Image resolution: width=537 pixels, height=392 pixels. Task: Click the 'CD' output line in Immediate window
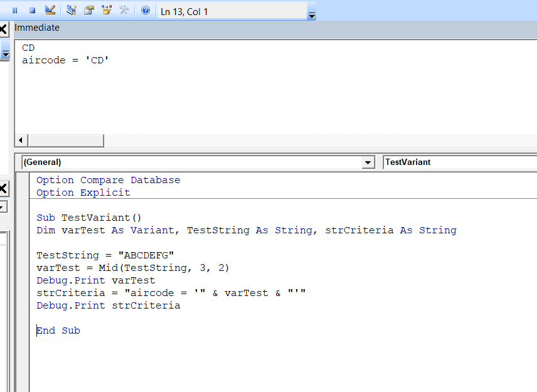[x=28, y=48]
